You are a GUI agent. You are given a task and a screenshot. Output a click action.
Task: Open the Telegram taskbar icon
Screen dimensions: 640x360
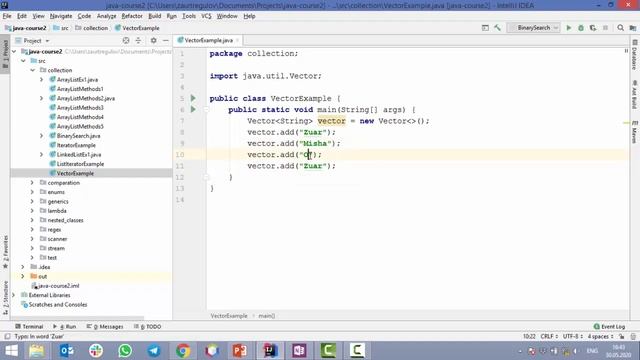(x=154, y=351)
